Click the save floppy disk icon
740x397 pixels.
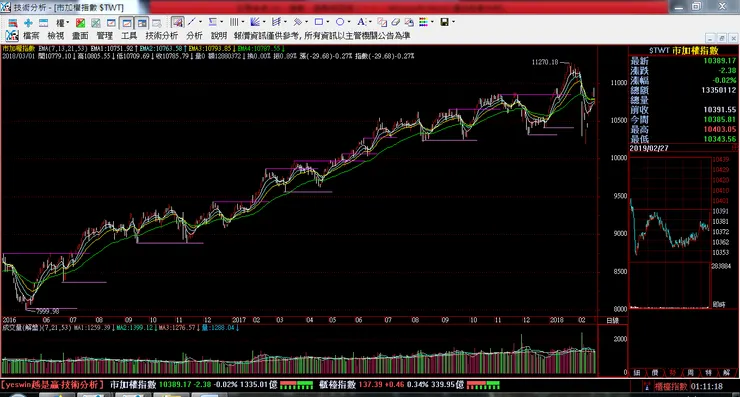pyautogui.click(x=444, y=22)
